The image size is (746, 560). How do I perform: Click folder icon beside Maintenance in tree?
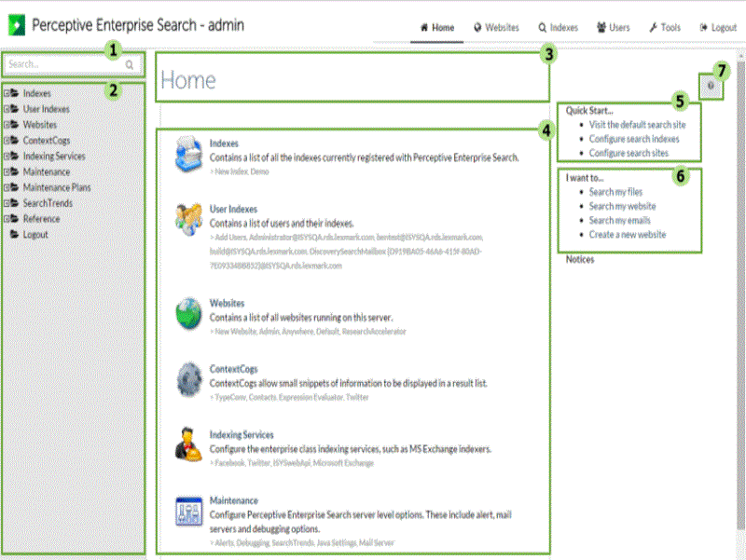[x=15, y=171]
